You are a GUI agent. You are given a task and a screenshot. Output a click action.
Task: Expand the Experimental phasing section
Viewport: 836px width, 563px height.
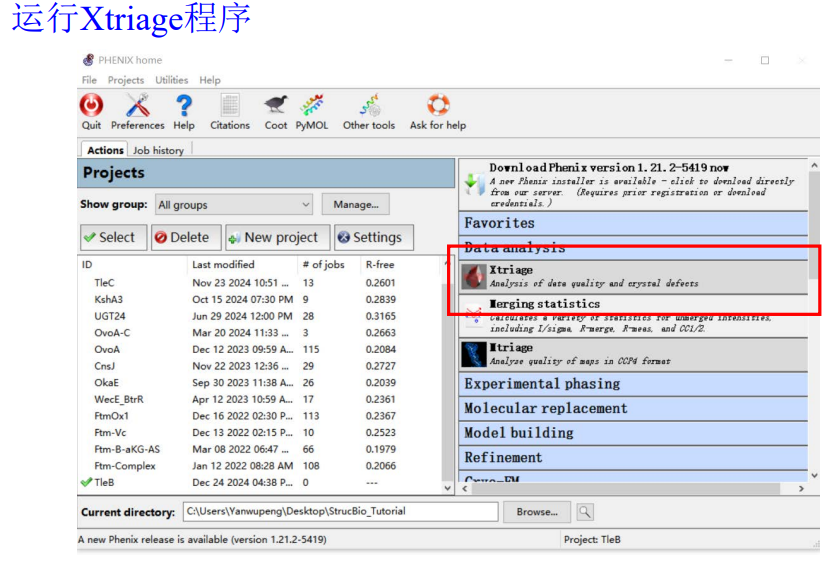click(633, 384)
